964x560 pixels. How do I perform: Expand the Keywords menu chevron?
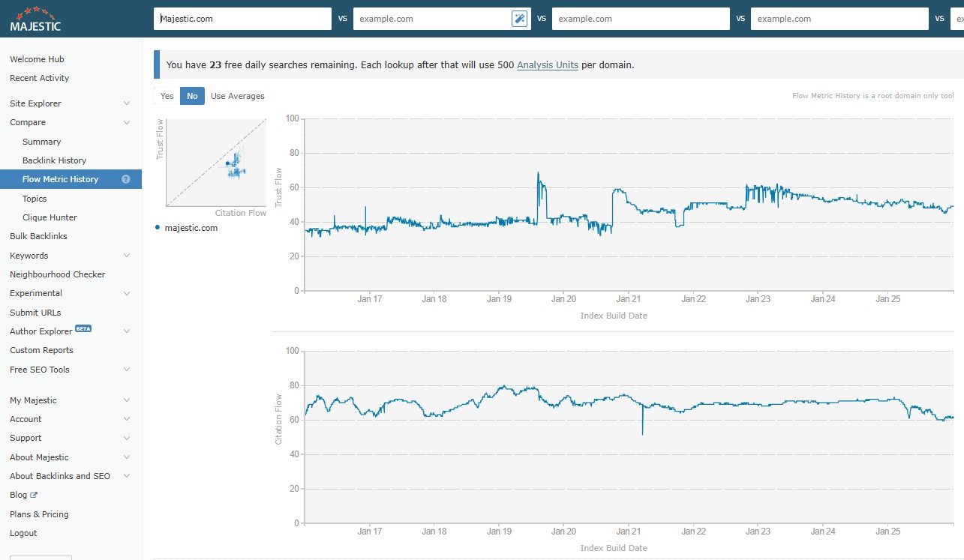(x=126, y=256)
